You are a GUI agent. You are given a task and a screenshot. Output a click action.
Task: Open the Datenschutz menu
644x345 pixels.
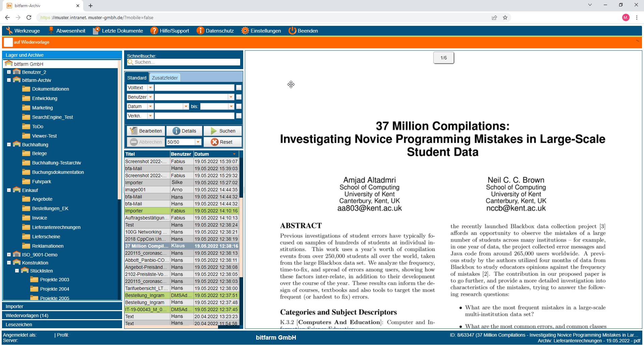click(x=215, y=31)
